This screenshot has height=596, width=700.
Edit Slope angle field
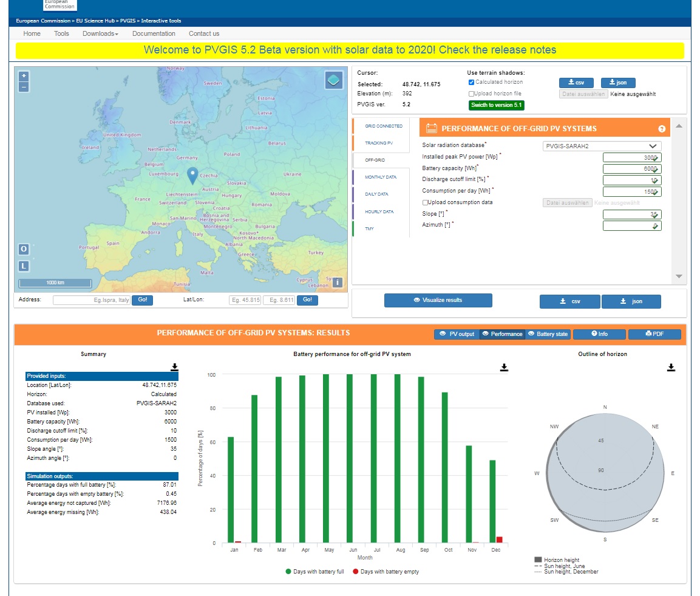632,214
